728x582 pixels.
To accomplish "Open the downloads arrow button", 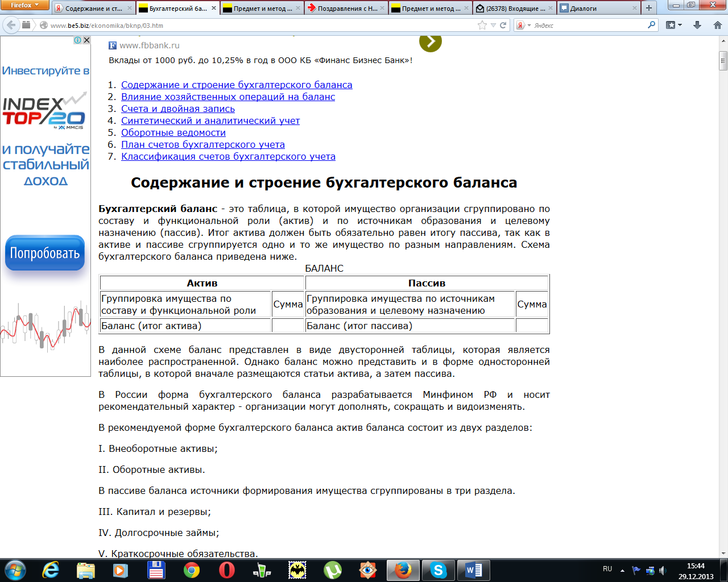I will pyautogui.click(x=697, y=25).
